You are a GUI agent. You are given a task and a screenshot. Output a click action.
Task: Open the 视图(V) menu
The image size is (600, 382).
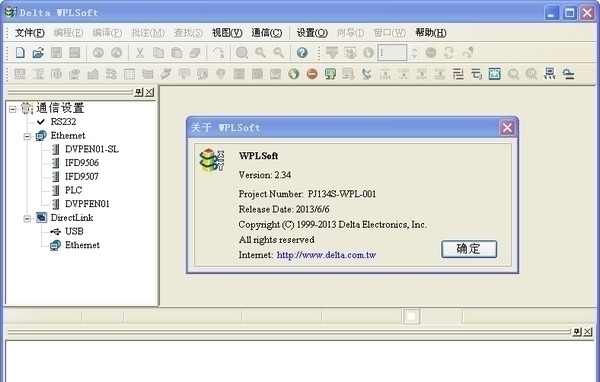227,33
